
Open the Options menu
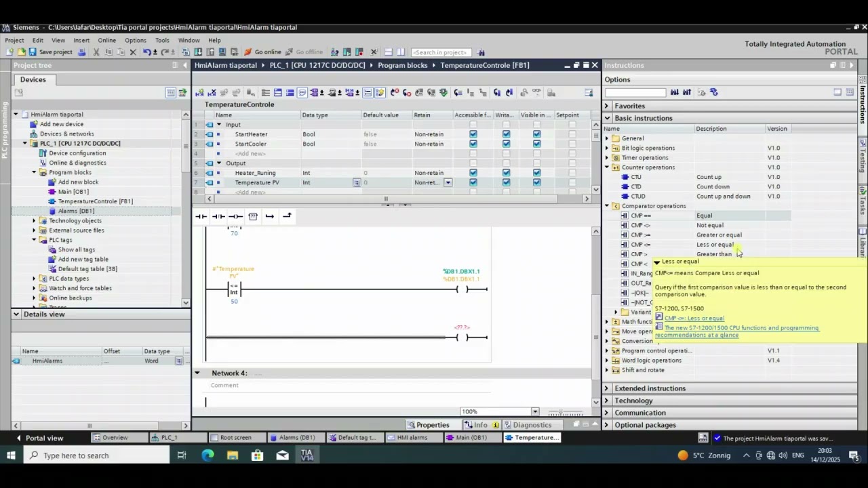click(135, 40)
